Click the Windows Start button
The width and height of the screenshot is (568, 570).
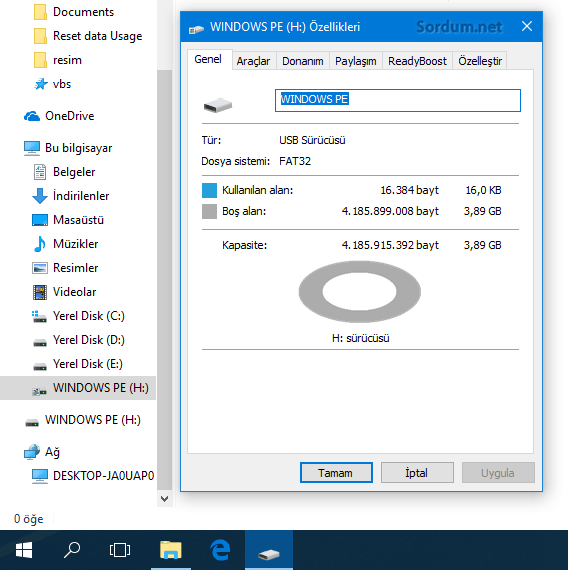pyautogui.click(x=24, y=550)
